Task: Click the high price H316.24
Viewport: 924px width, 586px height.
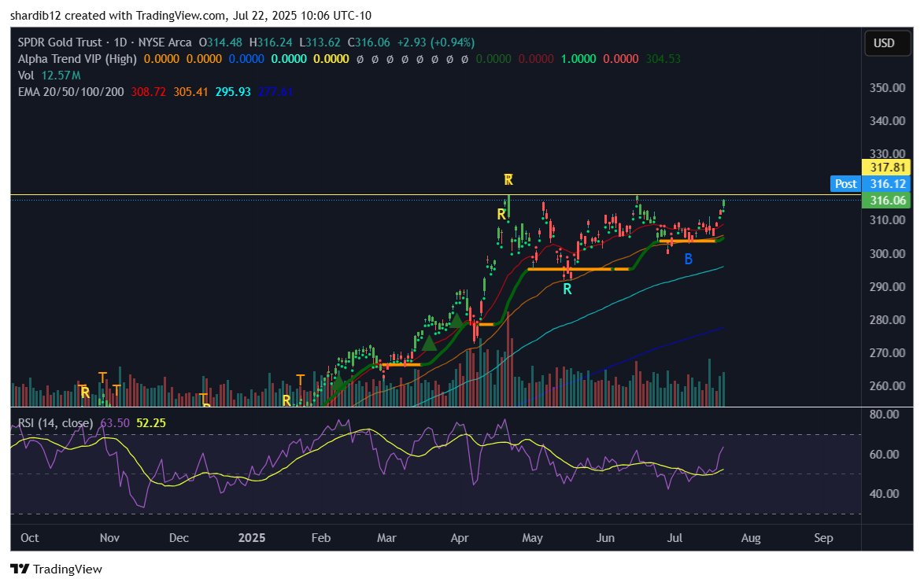Action: coord(271,42)
